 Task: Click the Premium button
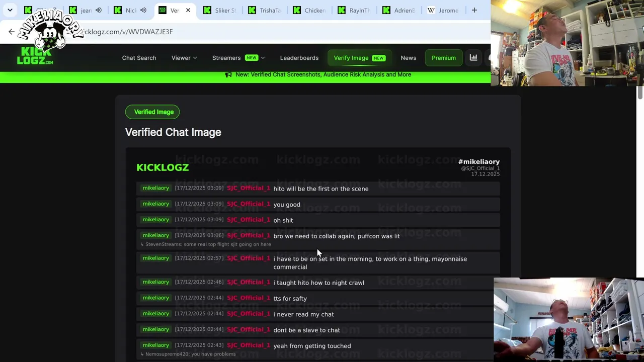pos(444,58)
